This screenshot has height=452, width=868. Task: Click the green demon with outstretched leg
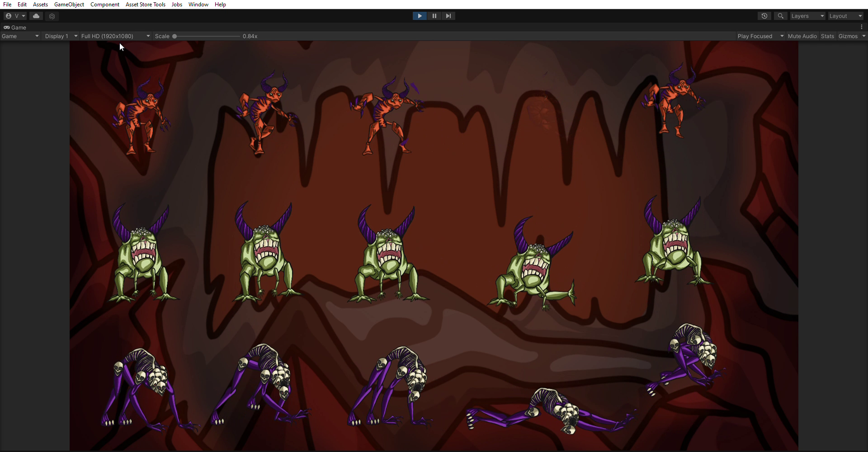click(533, 264)
